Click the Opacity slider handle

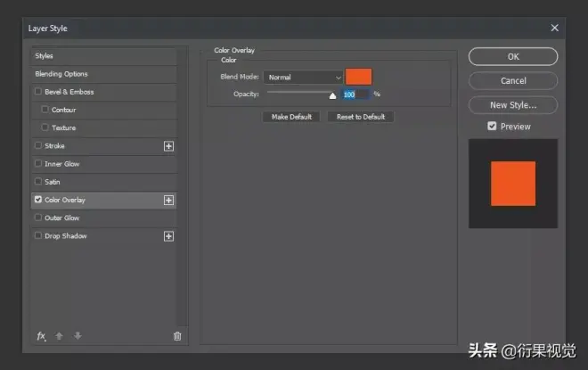332,95
